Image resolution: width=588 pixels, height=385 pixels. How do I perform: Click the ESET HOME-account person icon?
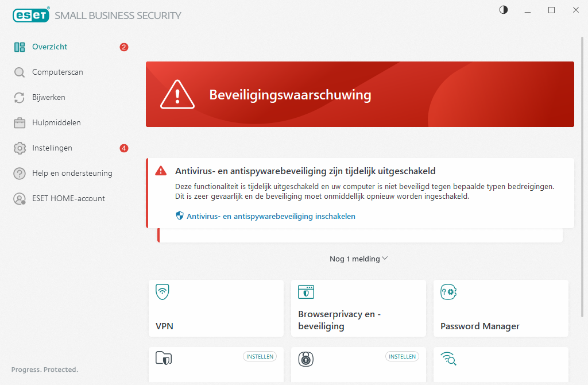pyautogui.click(x=20, y=198)
